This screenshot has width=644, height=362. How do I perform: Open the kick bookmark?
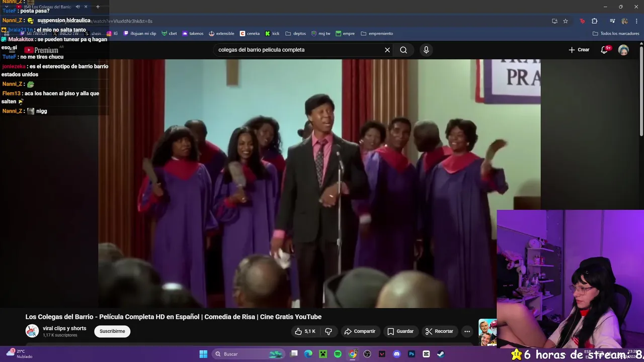272,34
